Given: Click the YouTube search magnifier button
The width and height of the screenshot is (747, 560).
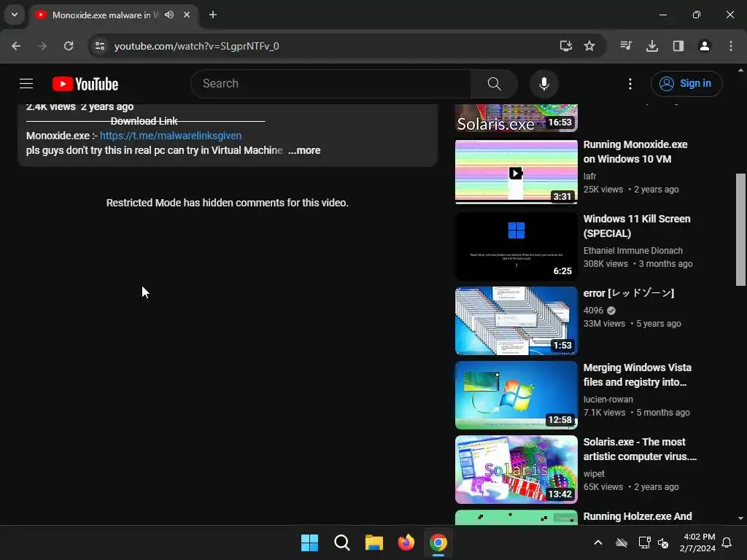Looking at the screenshot, I should (x=494, y=84).
